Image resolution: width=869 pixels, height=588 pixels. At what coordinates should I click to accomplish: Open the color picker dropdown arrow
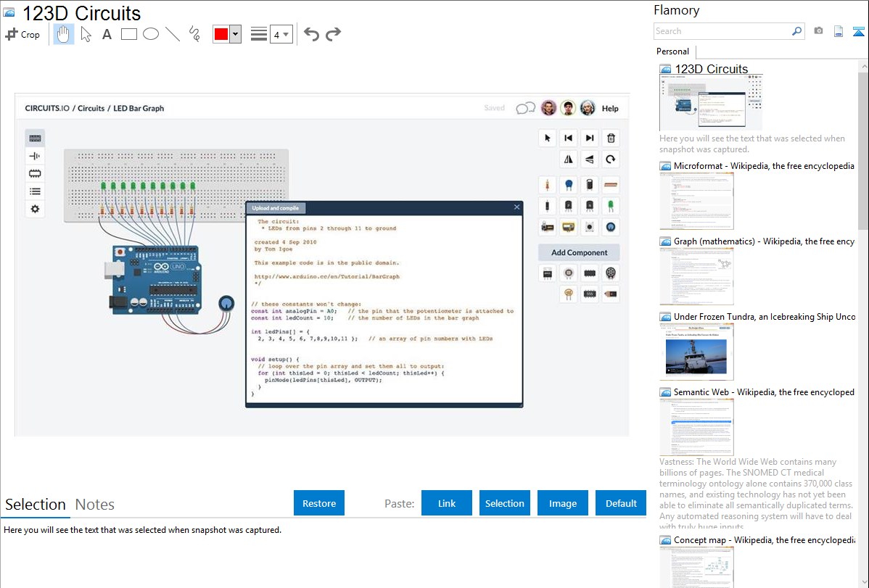tap(236, 34)
